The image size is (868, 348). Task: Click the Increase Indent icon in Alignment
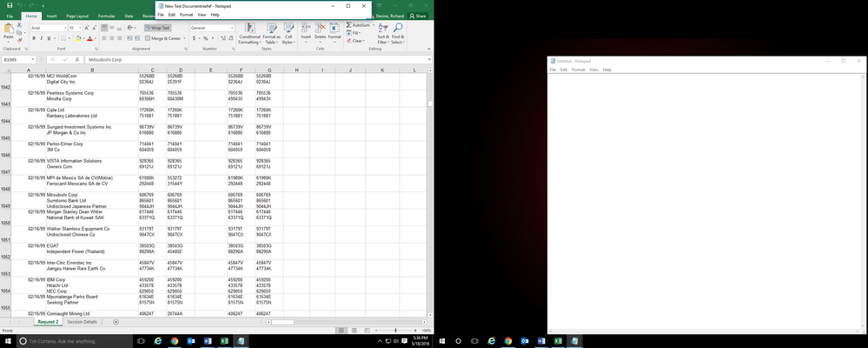click(136, 38)
